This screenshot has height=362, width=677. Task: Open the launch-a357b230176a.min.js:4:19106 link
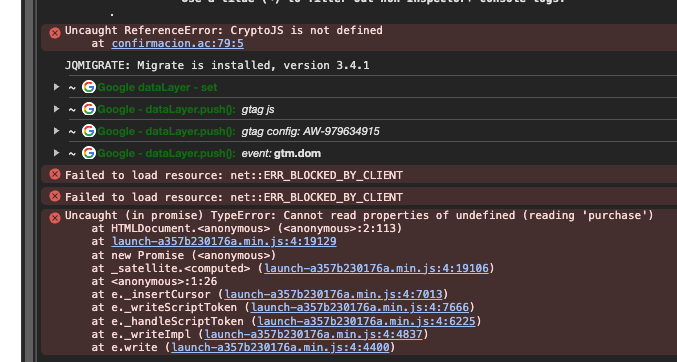(376, 268)
